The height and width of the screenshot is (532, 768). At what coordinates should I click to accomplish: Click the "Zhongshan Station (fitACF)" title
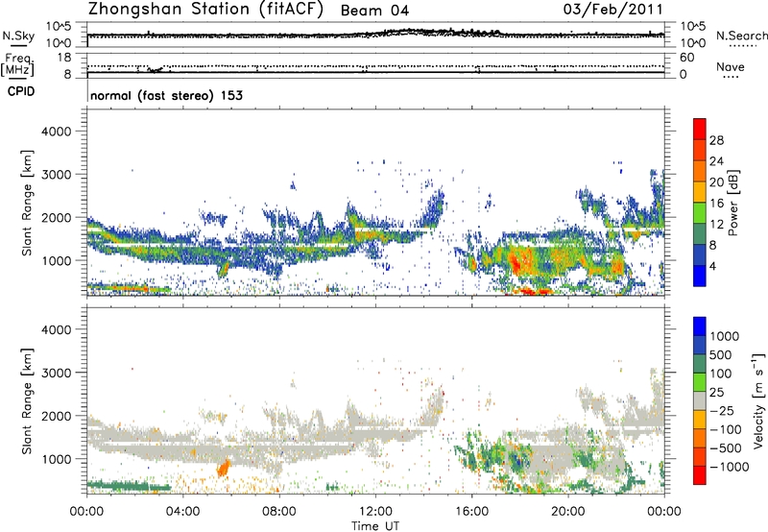(x=205, y=9)
